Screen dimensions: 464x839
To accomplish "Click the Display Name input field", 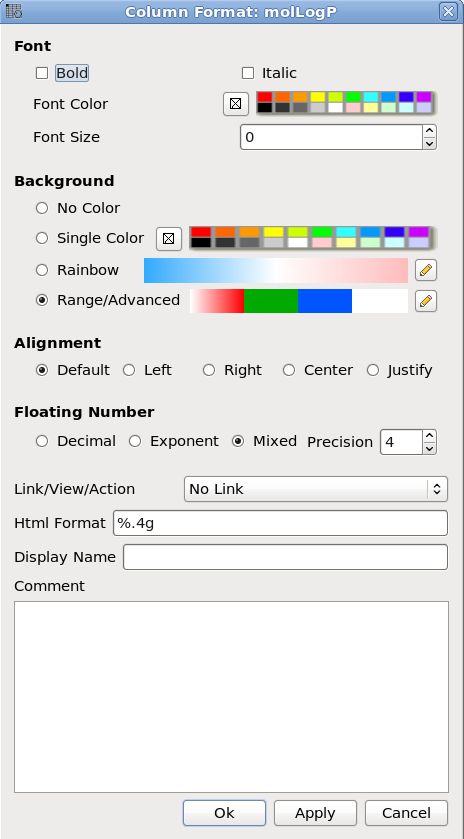I will pos(285,557).
